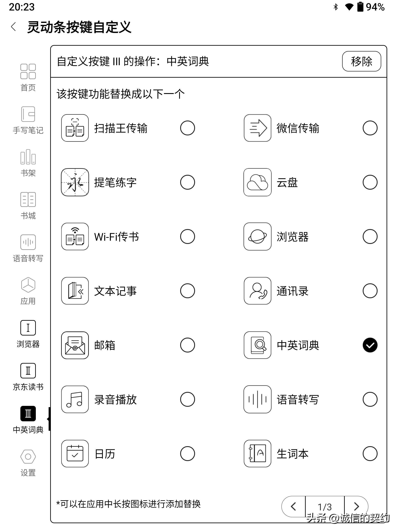399x532 pixels.
Task: Tap the 扫描王传输 scan transfer icon
Action: [x=75, y=128]
